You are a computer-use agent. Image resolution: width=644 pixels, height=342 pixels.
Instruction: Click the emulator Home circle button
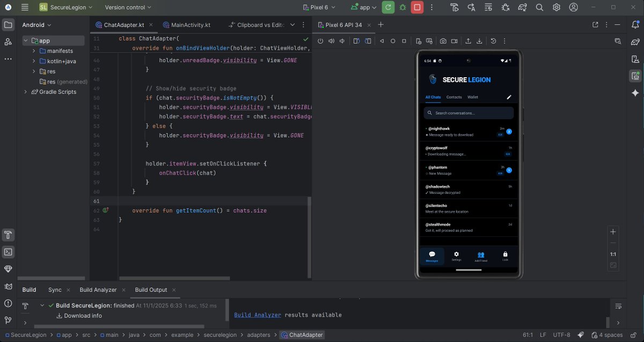point(393,41)
